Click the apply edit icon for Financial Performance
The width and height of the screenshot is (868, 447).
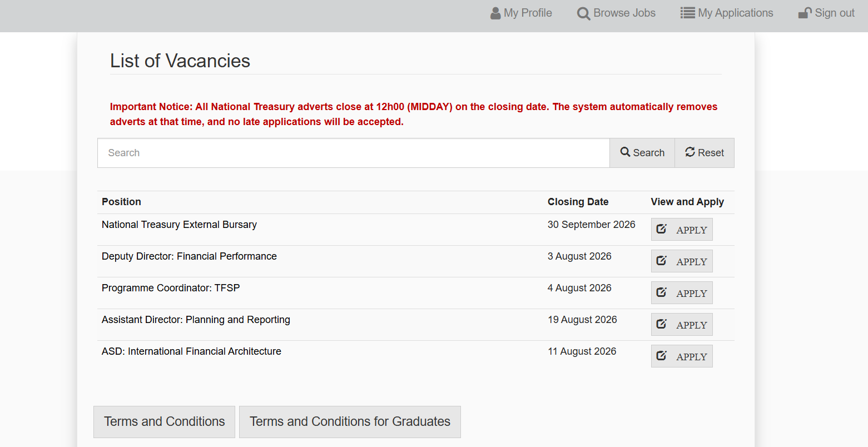click(662, 260)
